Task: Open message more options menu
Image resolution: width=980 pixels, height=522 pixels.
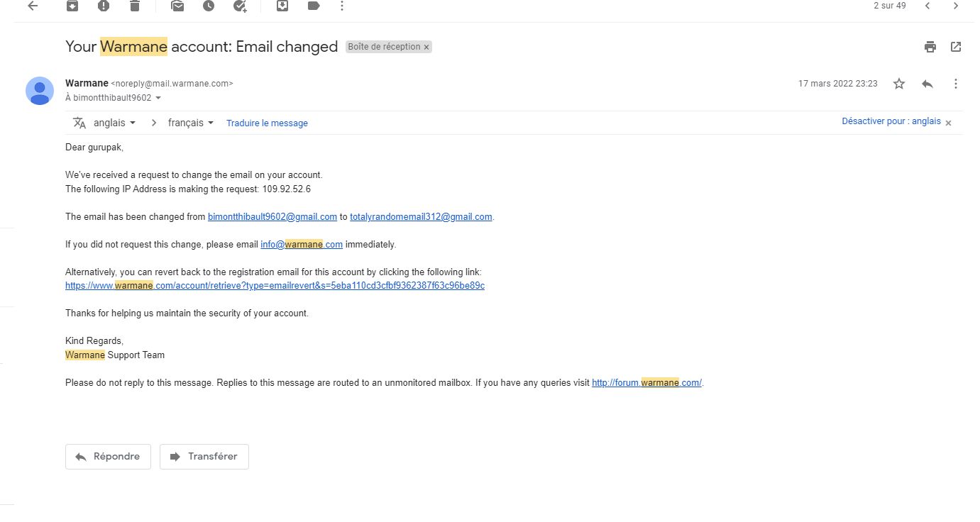Action: (956, 84)
